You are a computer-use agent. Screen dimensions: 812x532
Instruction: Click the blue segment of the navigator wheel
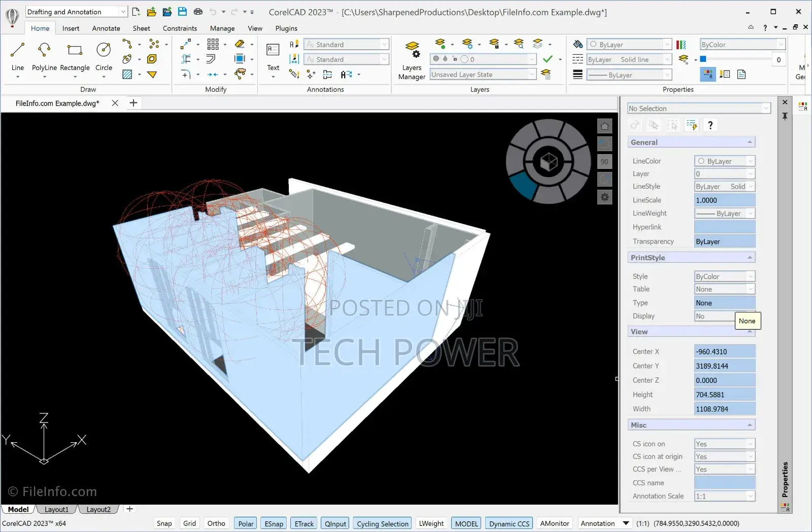click(523, 186)
